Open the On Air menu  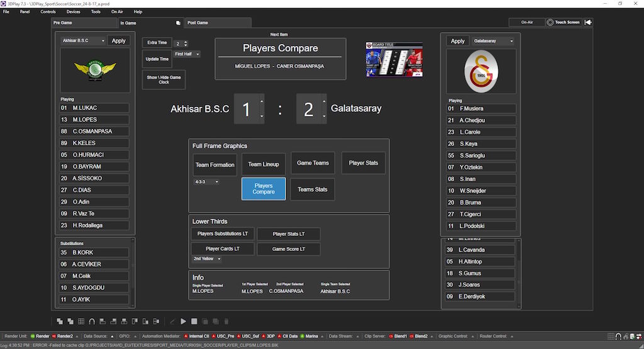pyautogui.click(x=117, y=11)
